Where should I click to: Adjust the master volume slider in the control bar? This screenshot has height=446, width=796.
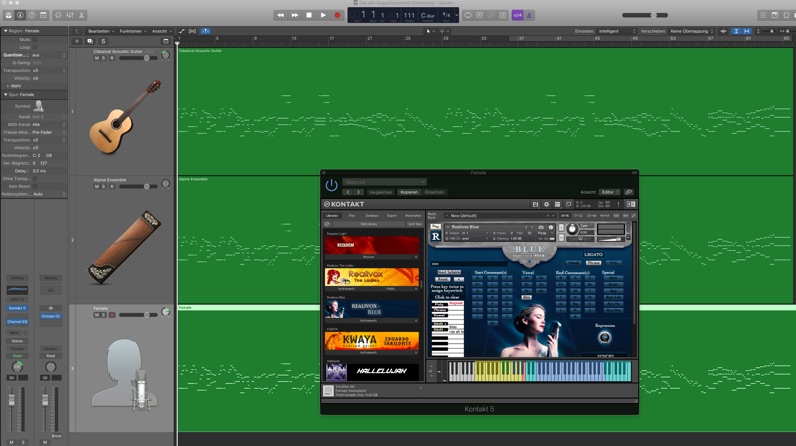pyautogui.click(x=645, y=15)
